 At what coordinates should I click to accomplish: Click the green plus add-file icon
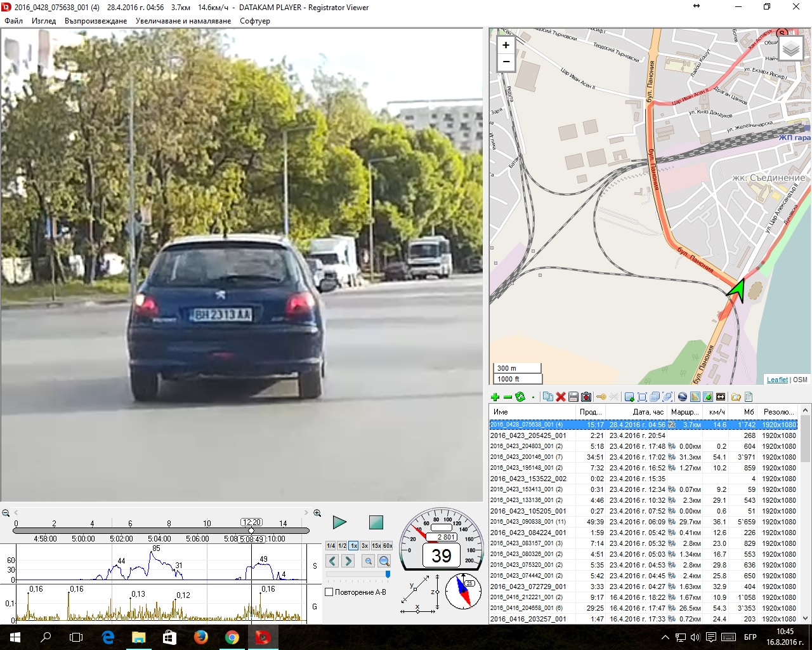(x=495, y=397)
